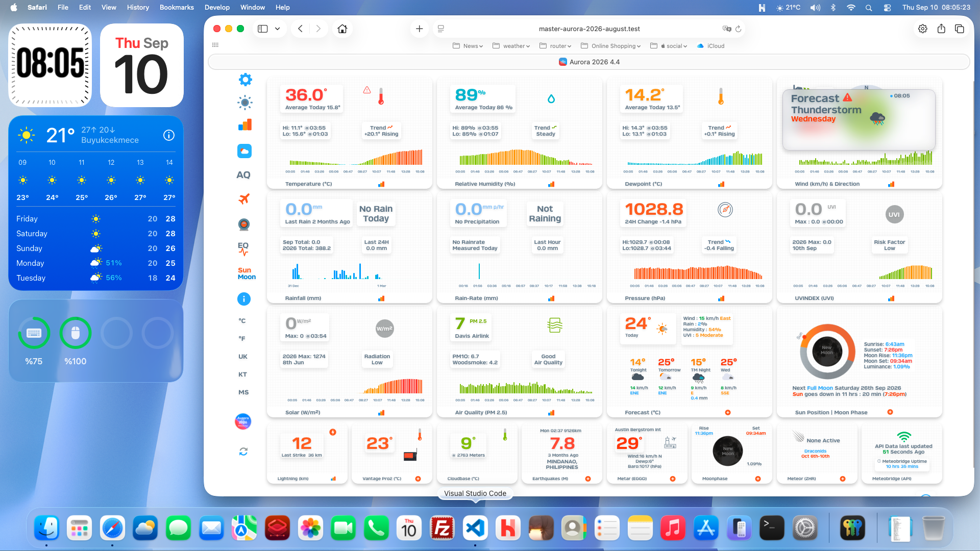Image resolution: width=980 pixels, height=551 pixels.
Task: Click the refresh arrows icon in sidebar
Action: (243, 452)
